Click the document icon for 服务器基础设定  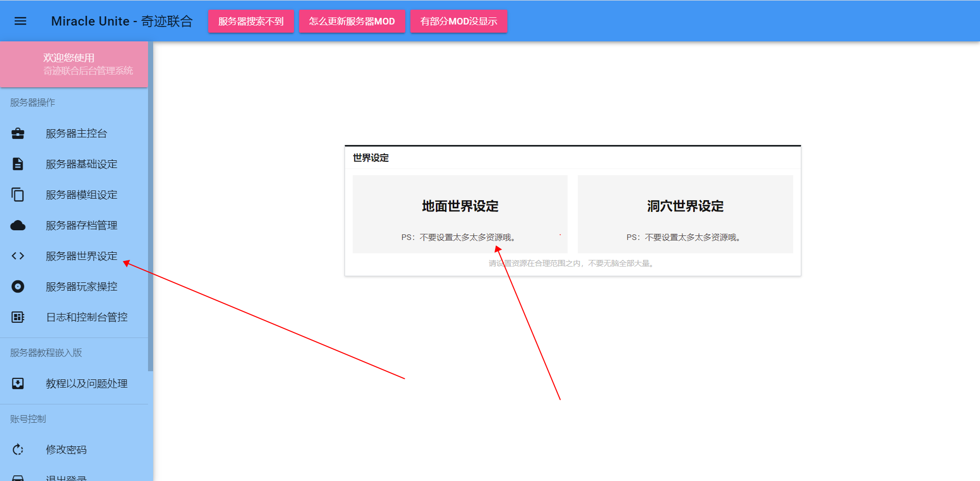18,164
